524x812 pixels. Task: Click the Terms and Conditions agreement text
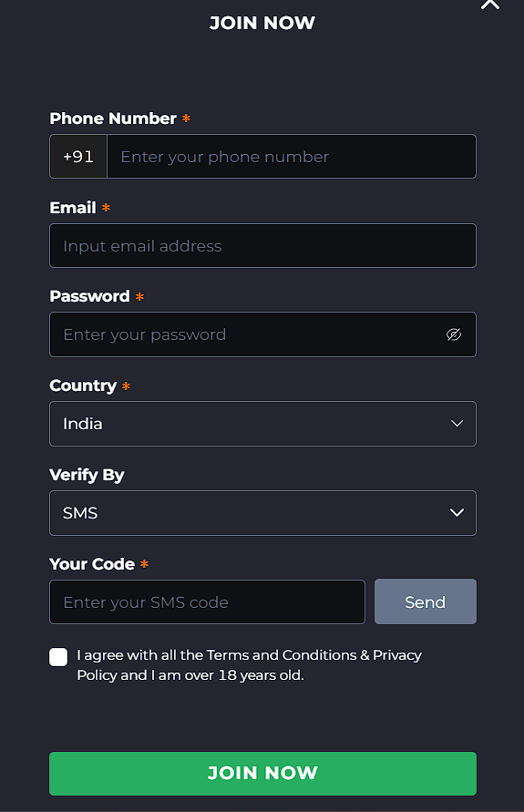click(249, 665)
